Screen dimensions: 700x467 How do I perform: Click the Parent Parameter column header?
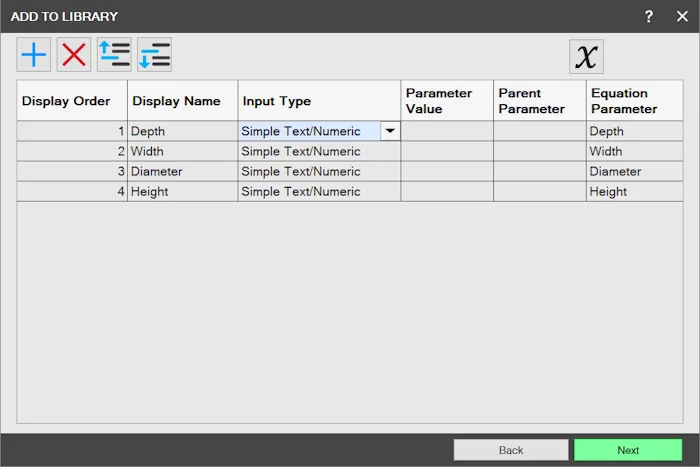(x=540, y=100)
